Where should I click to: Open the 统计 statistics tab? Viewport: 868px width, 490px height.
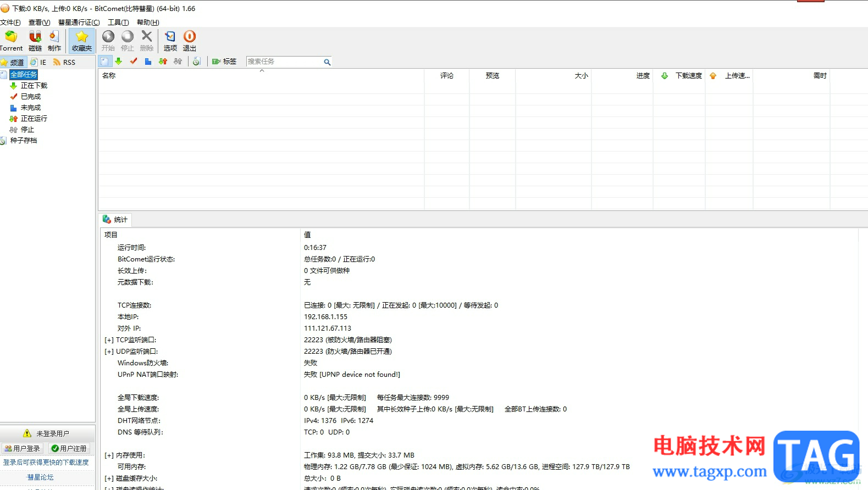(x=115, y=220)
